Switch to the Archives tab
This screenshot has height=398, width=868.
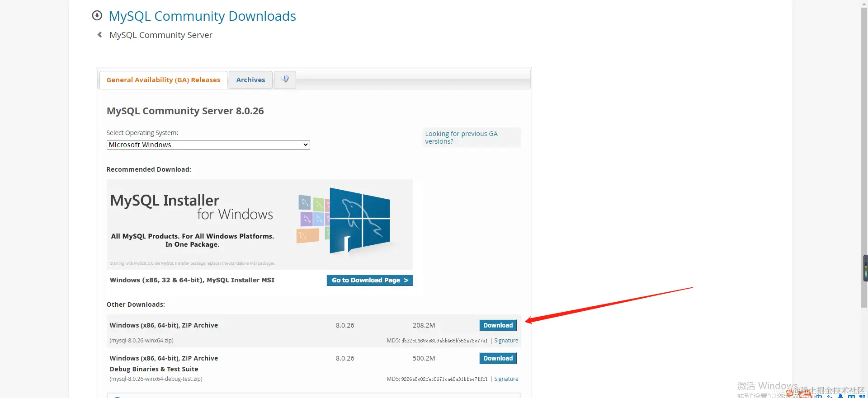(x=250, y=80)
